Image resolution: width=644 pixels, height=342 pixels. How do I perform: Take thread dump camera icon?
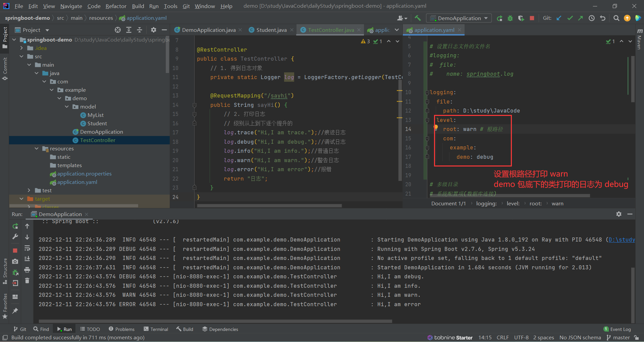tap(15, 261)
